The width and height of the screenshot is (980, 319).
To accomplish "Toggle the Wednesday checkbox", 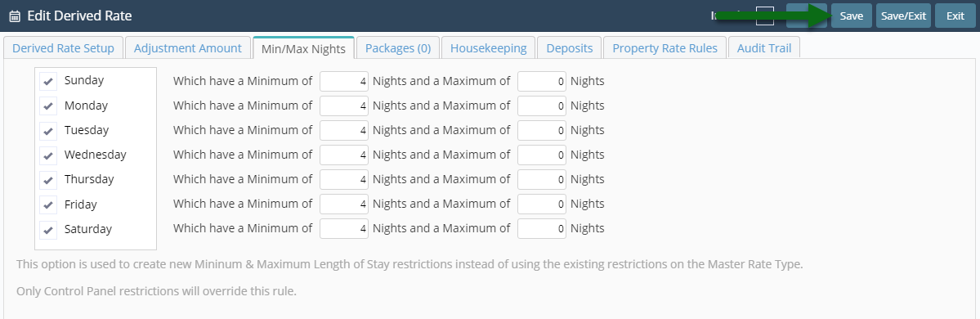I will tap(48, 155).
